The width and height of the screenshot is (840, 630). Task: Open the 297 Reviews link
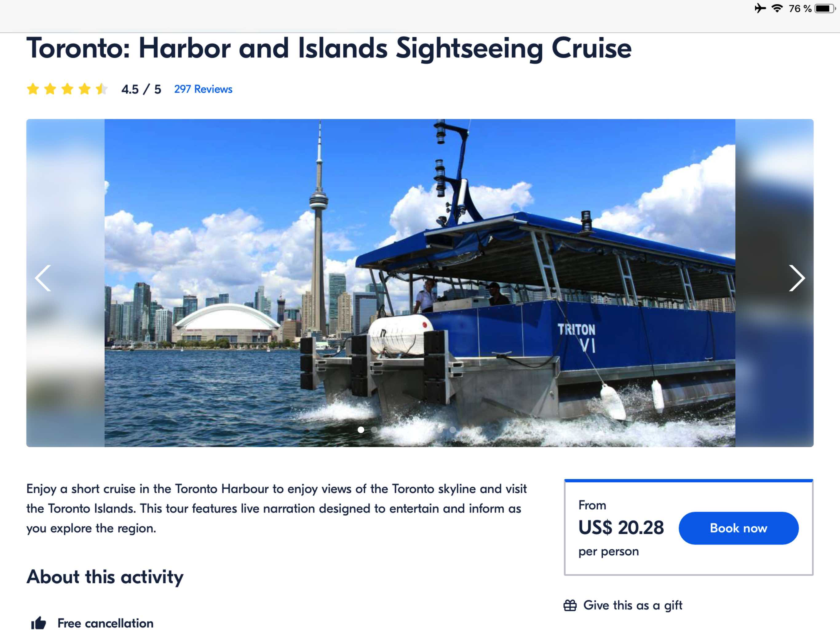coord(203,89)
